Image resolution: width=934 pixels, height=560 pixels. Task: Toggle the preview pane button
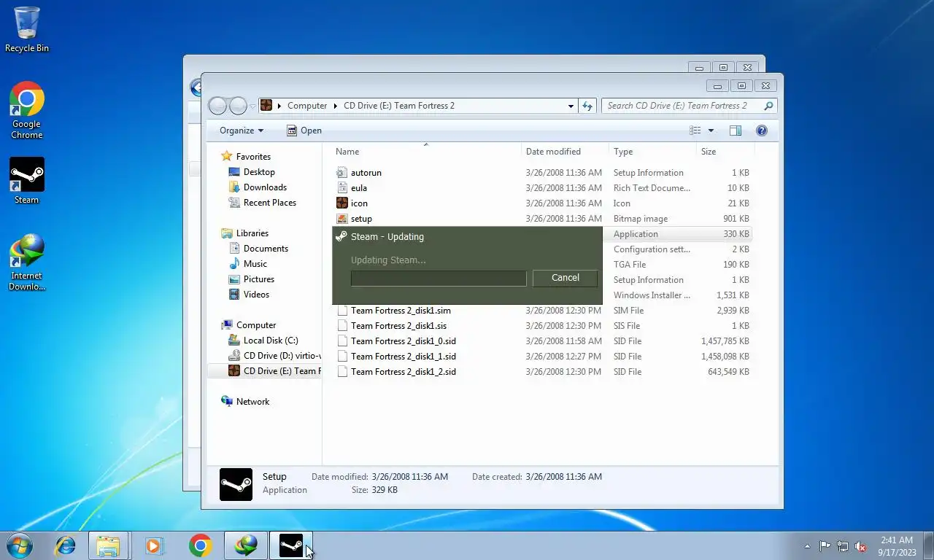point(736,131)
